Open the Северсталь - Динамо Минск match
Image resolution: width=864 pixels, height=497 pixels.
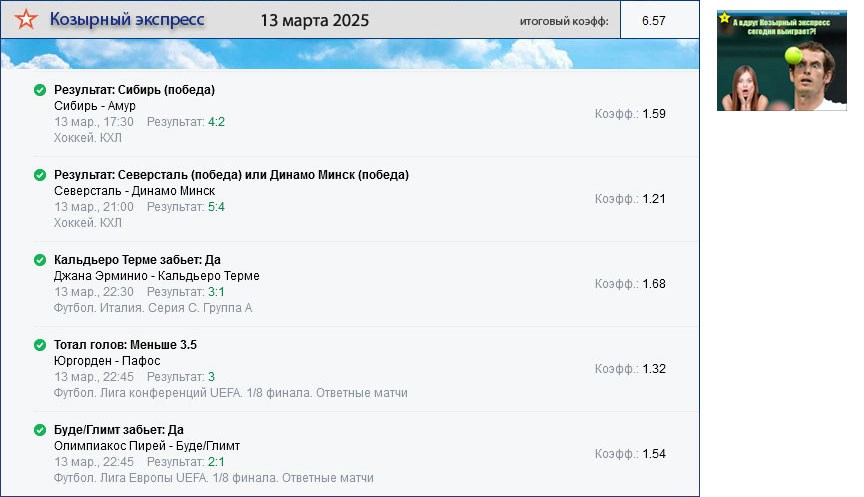(x=134, y=191)
